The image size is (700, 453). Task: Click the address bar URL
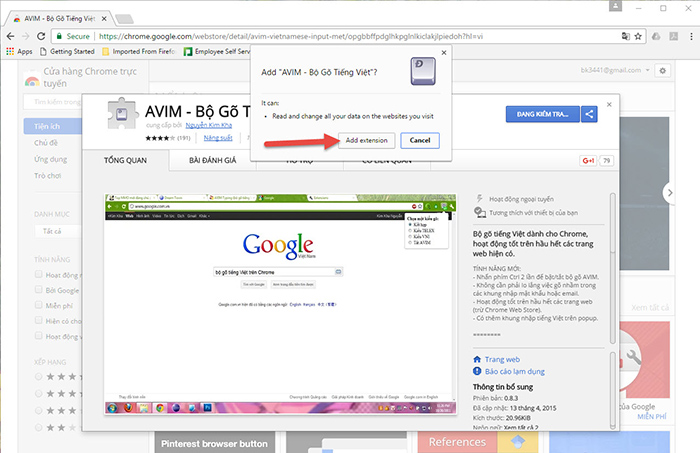click(x=291, y=36)
